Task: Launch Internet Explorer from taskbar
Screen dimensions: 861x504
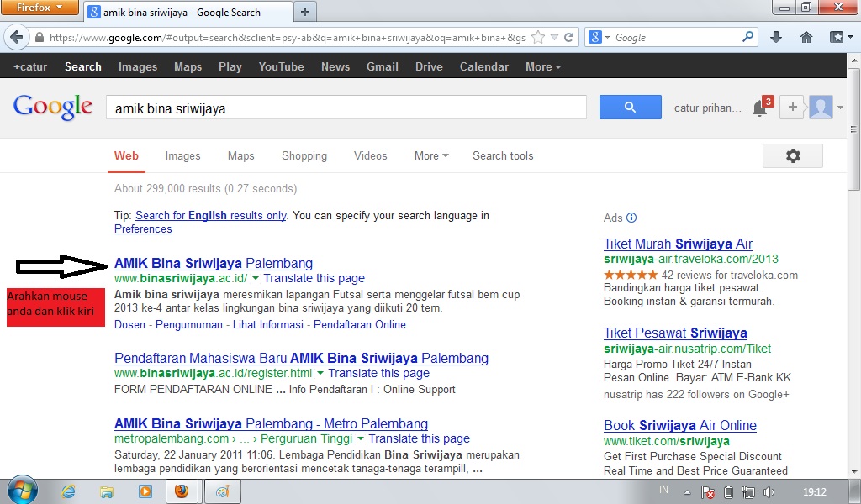Action: [x=69, y=491]
